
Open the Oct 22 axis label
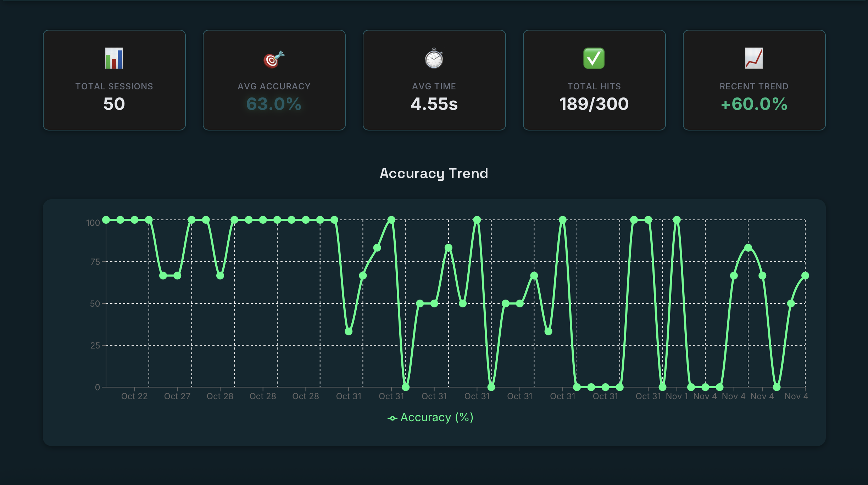coord(135,396)
